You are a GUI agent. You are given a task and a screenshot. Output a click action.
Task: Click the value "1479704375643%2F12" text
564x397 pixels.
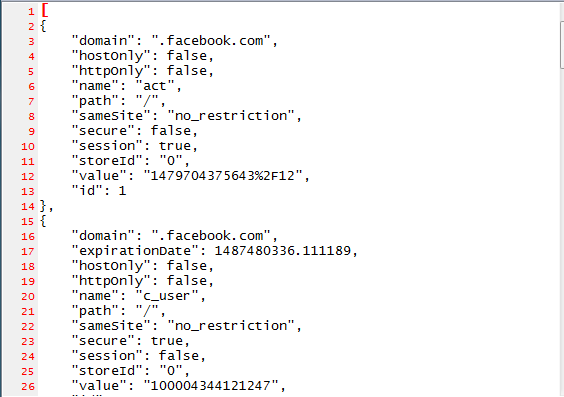pyautogui.click(x=223, y=176)
